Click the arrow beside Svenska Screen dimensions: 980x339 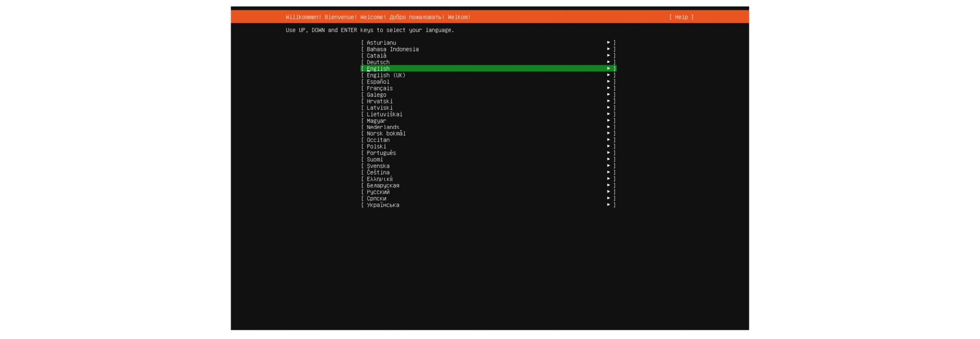point(608,166)
